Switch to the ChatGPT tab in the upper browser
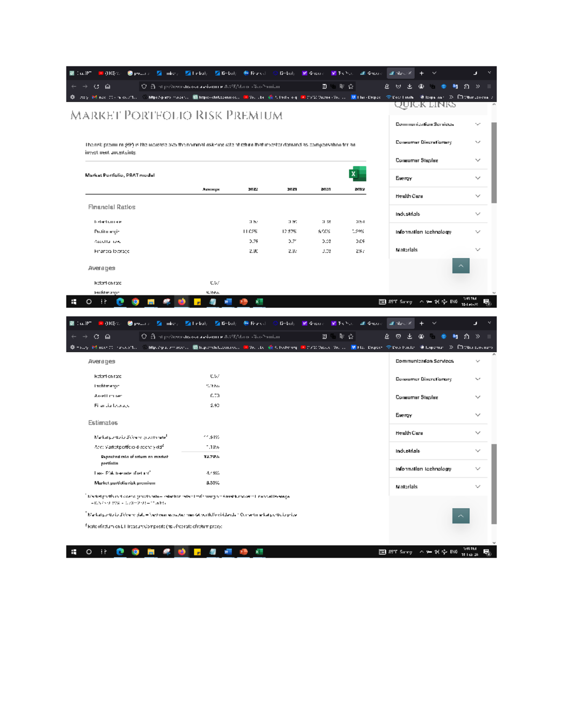Image resolution: width=563 pixels, height=728 pixels. coord(81,73)
